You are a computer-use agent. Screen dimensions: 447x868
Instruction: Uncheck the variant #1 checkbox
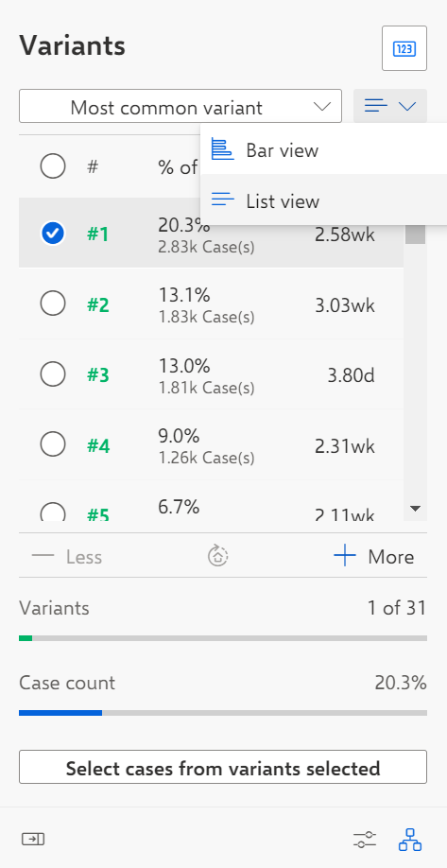click(x=53, y=234)
